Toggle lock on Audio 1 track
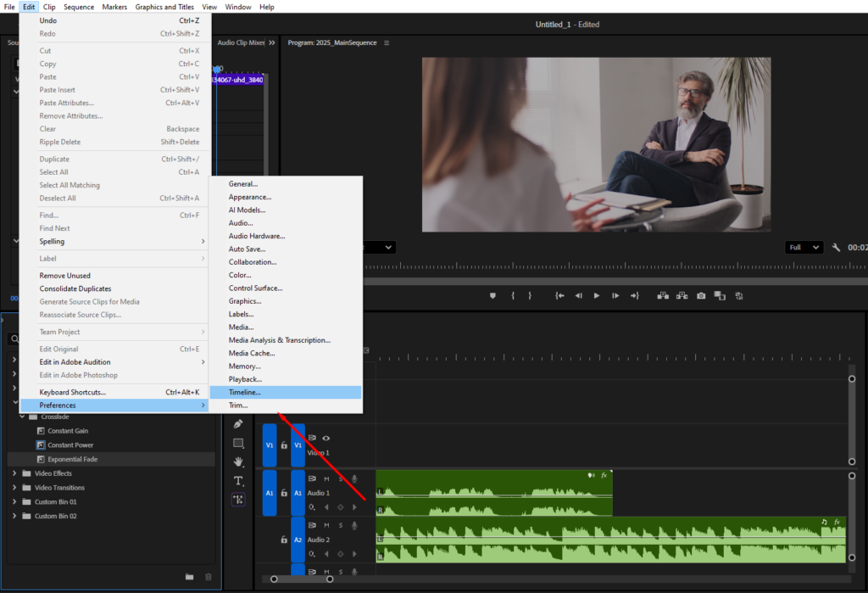The width and height of the screenshot is (868, 593). (284, 493)
